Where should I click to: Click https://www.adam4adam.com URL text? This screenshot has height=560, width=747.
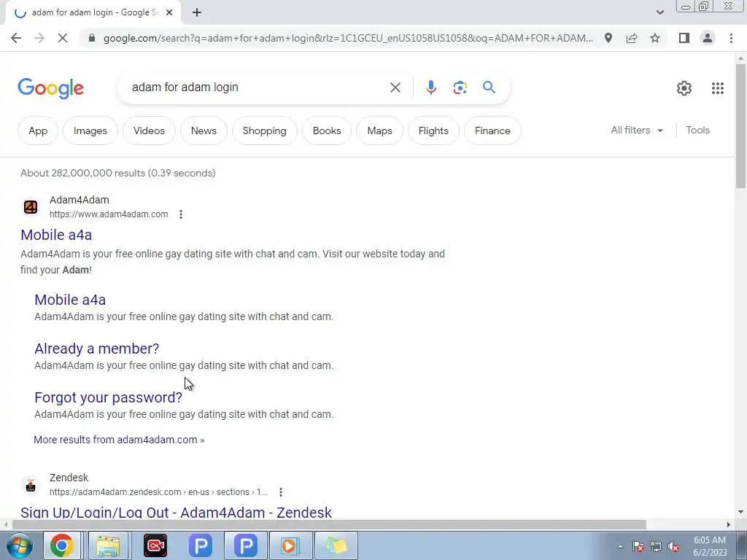(x=109, y=214)
